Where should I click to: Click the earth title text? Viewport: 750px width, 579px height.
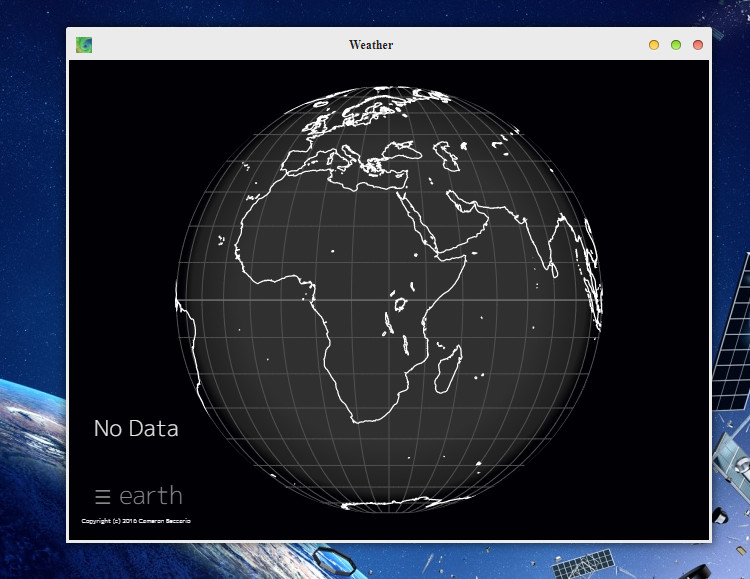tap(150, 496)
